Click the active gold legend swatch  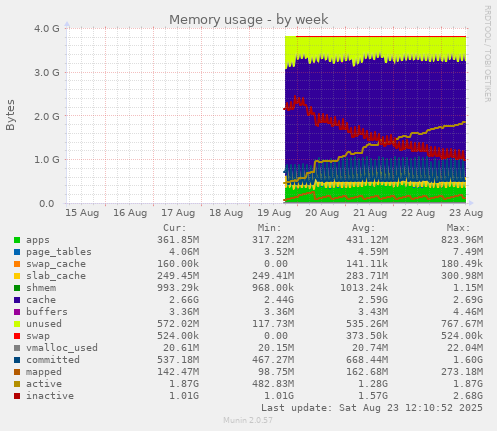17,384
